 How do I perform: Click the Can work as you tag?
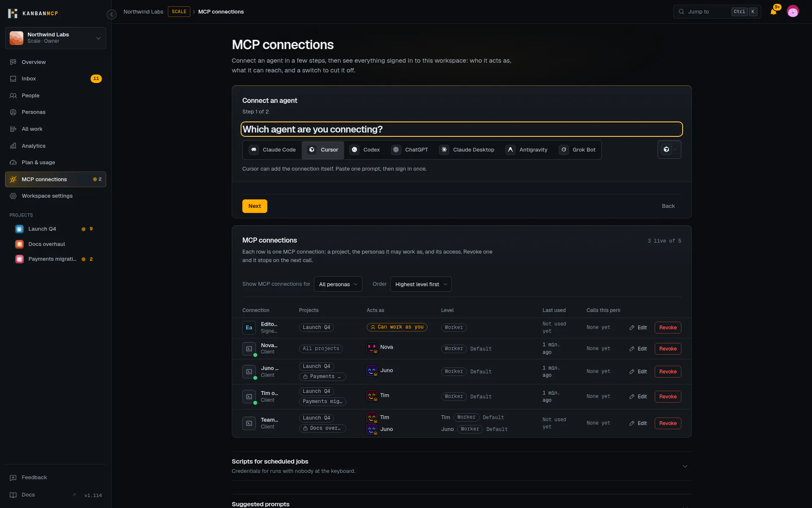pyautogui.click(x=397, y=327)
